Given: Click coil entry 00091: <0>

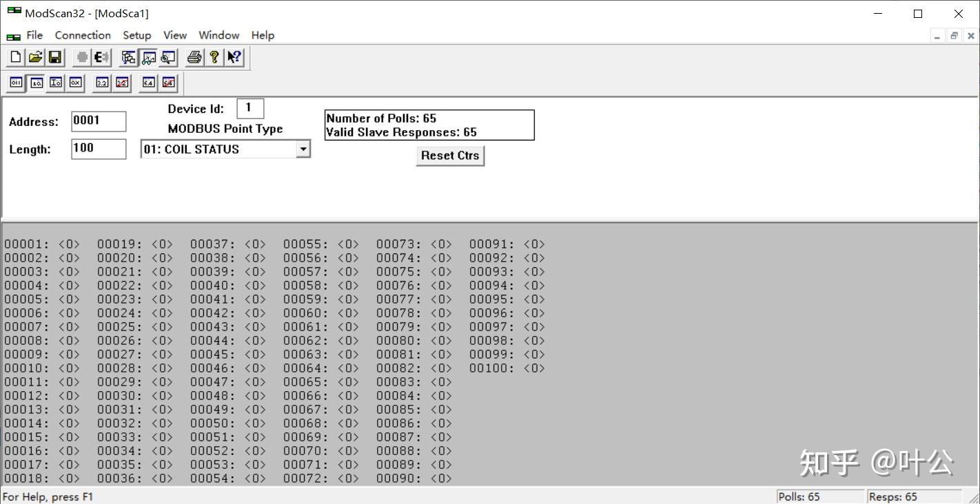Looking at the screenshot, I should point(507,244).
